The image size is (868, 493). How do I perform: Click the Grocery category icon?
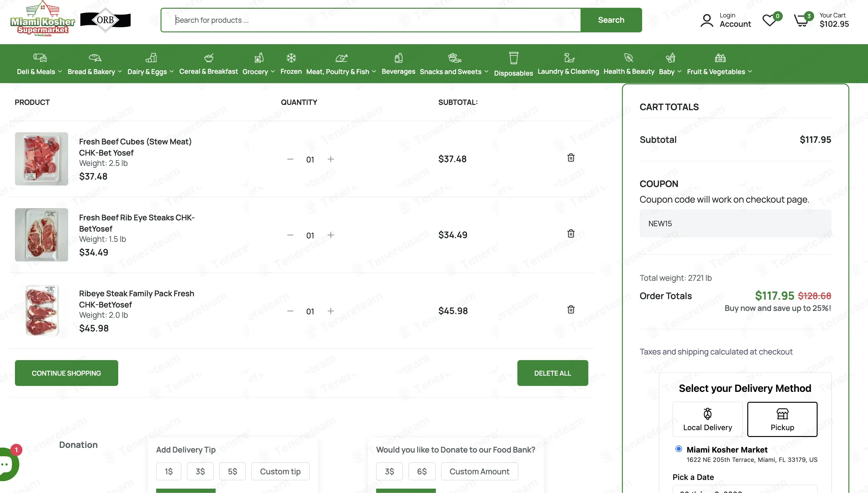(259, 58)
